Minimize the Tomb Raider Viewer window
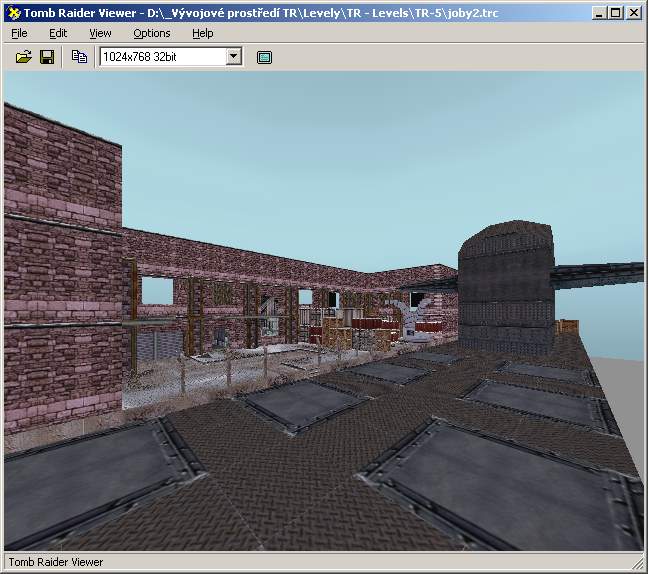The image size is (648, 574). click(599, 13)
